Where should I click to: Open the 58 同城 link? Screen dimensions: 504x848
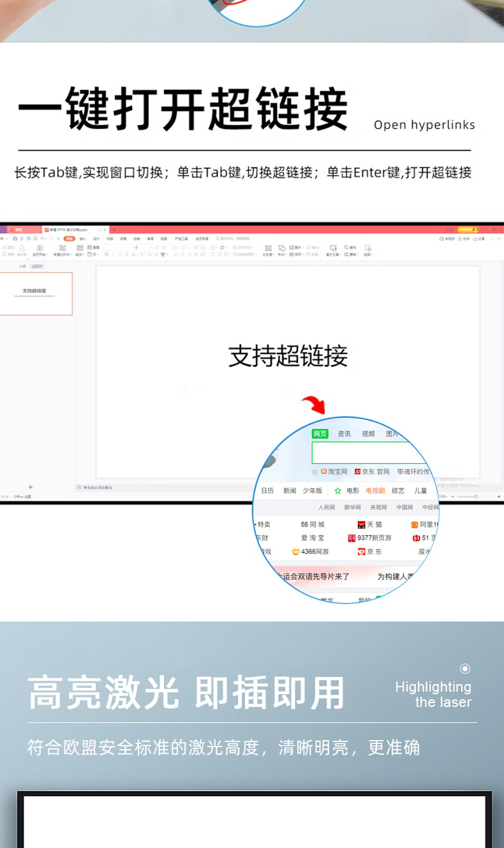pyautogui.click(x=313, y=524)
